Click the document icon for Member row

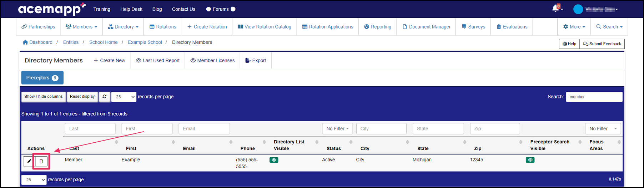click(x=41, y=161)
